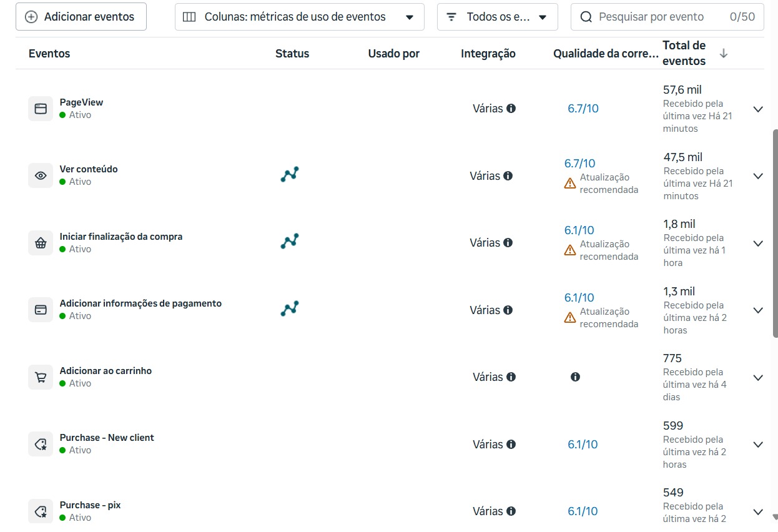The height and width of the screenshot is (532, 778).
Task: Click the PageView browser window icon
Action: [x=41, y=109]
